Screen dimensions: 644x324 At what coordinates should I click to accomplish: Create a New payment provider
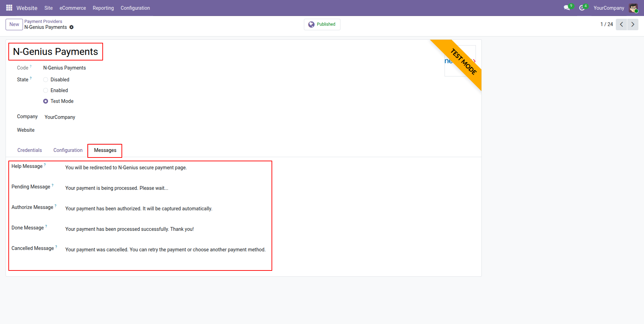pos(14,24)
